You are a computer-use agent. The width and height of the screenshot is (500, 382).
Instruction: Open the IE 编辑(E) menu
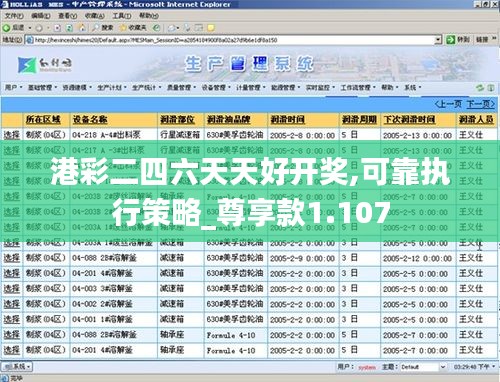[41, 16]
